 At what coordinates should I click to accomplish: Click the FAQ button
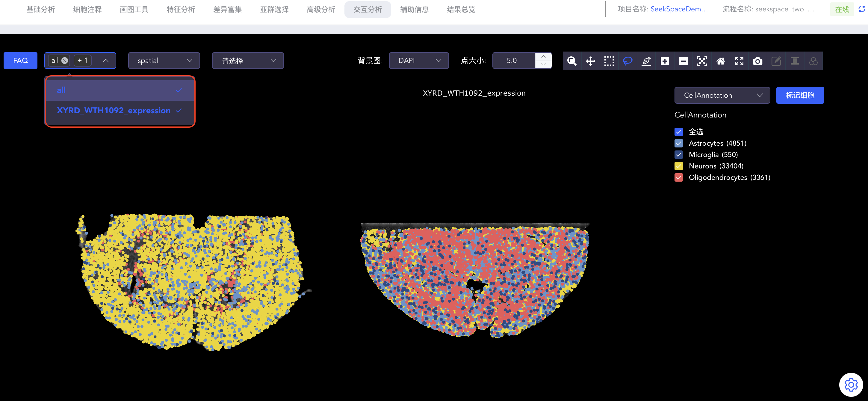pyautogui.click(x=21, y=61)
